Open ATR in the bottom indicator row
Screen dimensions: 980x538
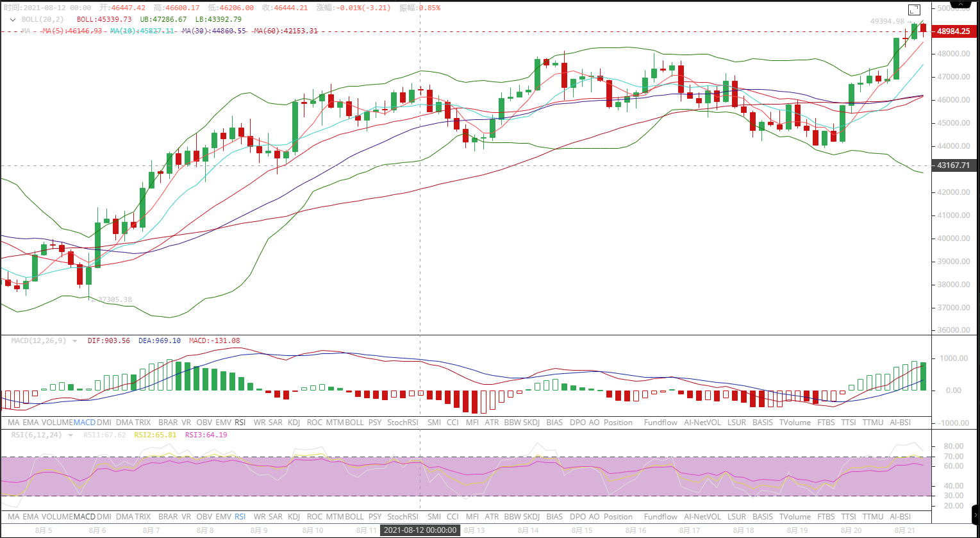coord(492,517)
